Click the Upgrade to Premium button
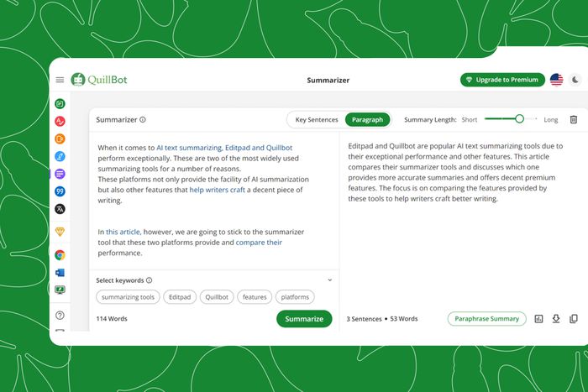Image resolution: width=588 pixels, height=392 pixels. (x=502, y=80)
